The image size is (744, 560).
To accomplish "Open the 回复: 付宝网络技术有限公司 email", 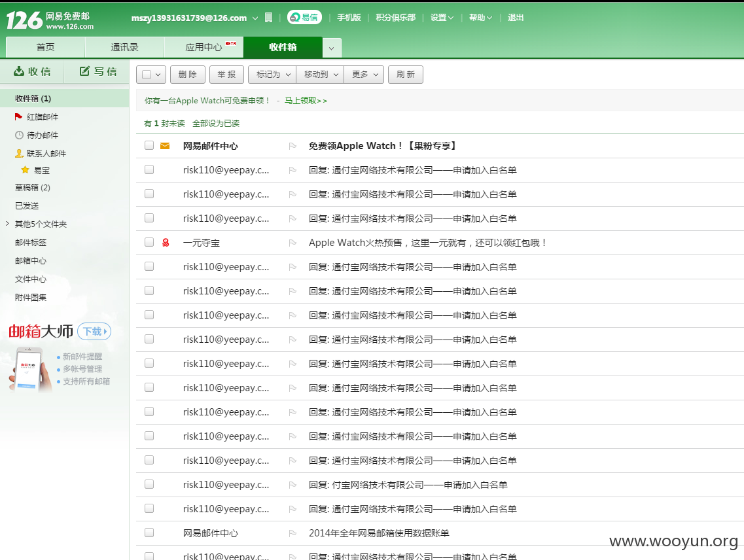I will (x=408, y=485).
